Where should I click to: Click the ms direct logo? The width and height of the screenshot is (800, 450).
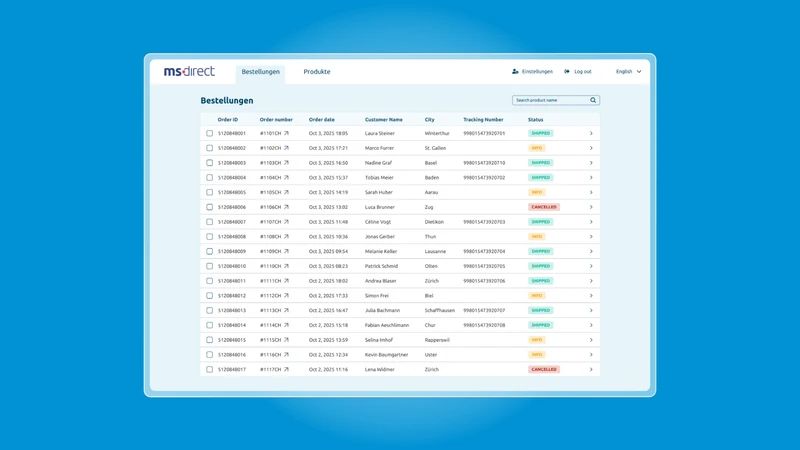click(189, 71)
